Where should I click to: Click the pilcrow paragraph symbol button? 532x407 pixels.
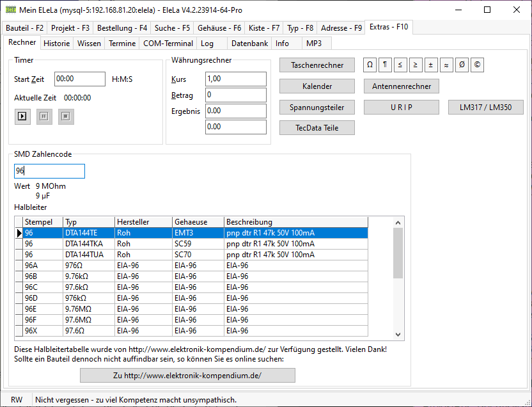385,65
